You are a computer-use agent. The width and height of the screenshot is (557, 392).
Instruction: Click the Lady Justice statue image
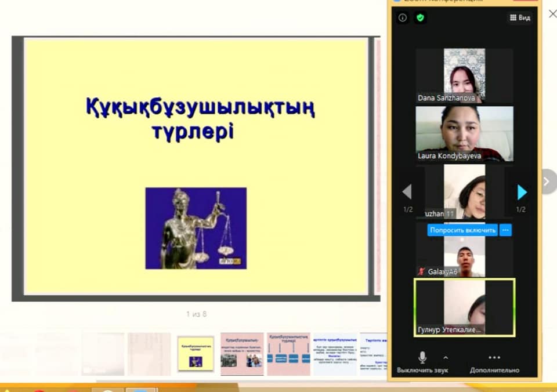(x=196, y=228)
